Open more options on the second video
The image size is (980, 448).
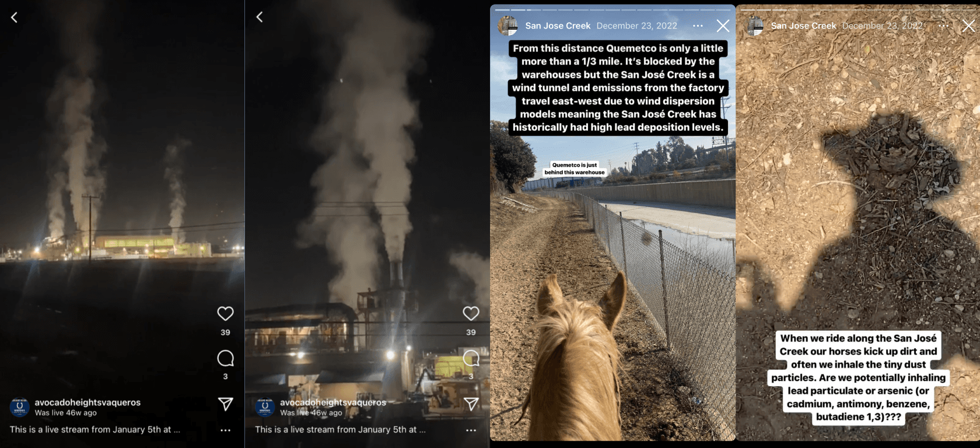click(471, 430)
